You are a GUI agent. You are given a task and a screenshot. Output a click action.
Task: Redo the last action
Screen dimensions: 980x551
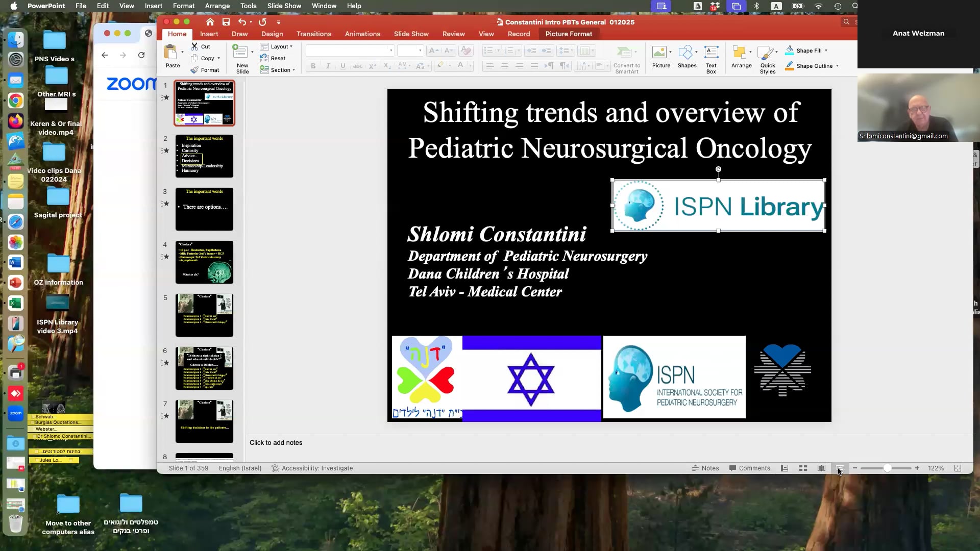pos(262,22)
